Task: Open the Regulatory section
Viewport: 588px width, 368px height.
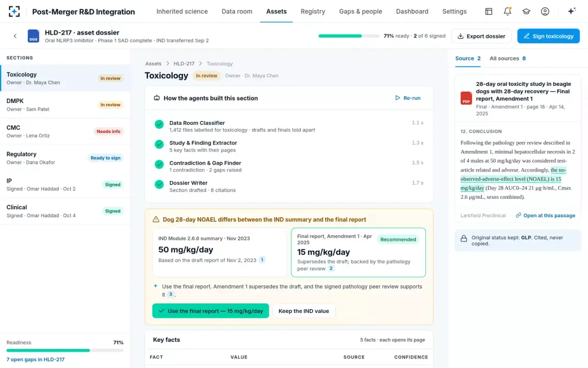Action: point(65,158)
